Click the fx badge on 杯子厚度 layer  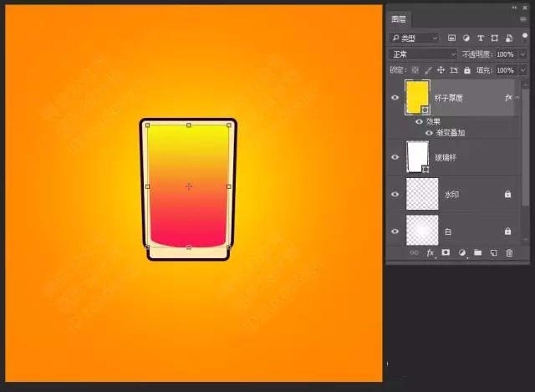pos(508,98)
